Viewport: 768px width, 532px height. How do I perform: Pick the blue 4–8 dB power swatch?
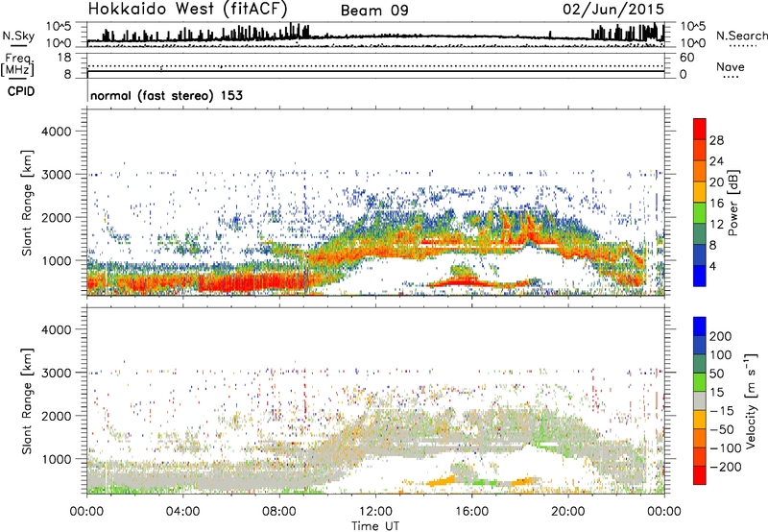[x=700, y=255]
